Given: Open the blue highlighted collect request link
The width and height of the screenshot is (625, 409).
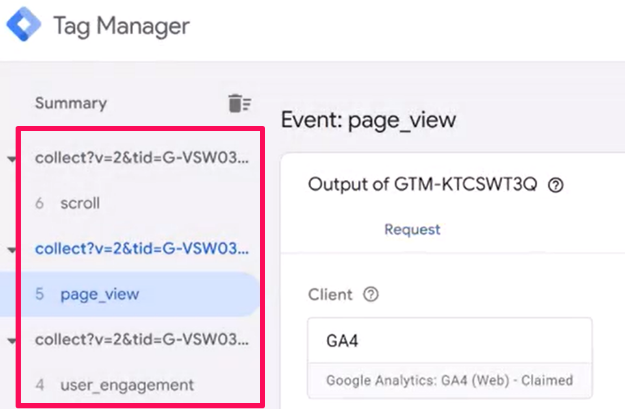Looking at the screenshot, I should click(142, 249).
